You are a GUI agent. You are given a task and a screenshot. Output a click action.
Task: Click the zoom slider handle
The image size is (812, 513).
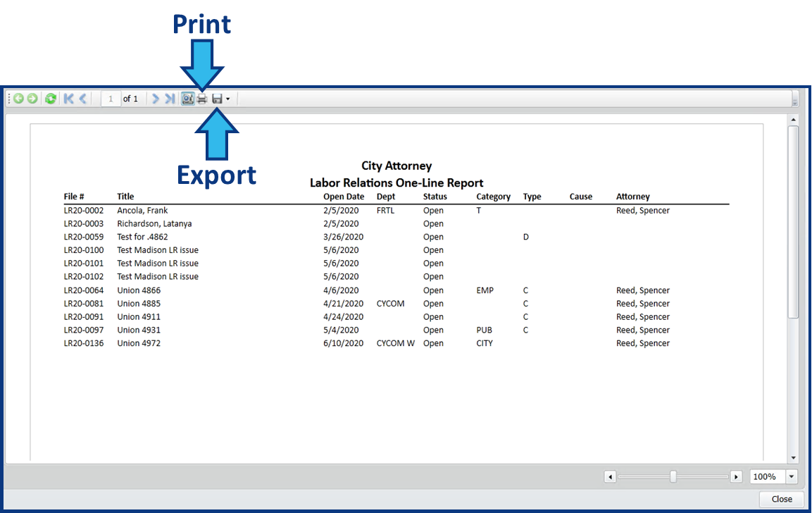tap(673, 476)
